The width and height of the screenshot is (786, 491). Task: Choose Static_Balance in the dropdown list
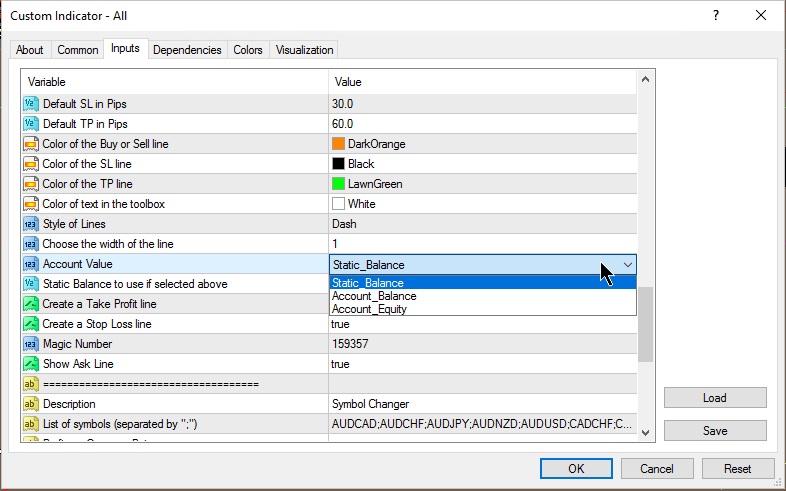click(x=483, y=283)
